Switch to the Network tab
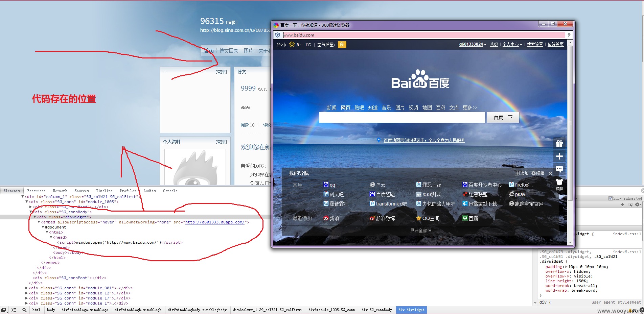The width and height of the screenshot is (644, 314). point(60,191)
